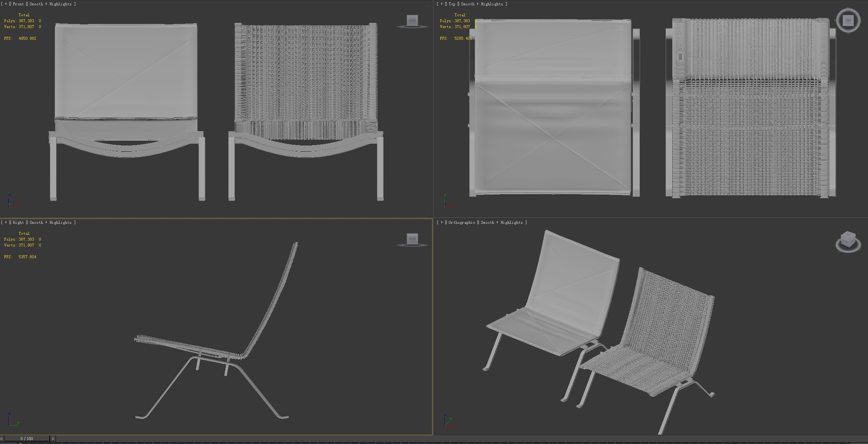The height and width of the screenshot is (444, 868).
Task: Click the time slider showing 0 / 100
Action: [27, 439]
